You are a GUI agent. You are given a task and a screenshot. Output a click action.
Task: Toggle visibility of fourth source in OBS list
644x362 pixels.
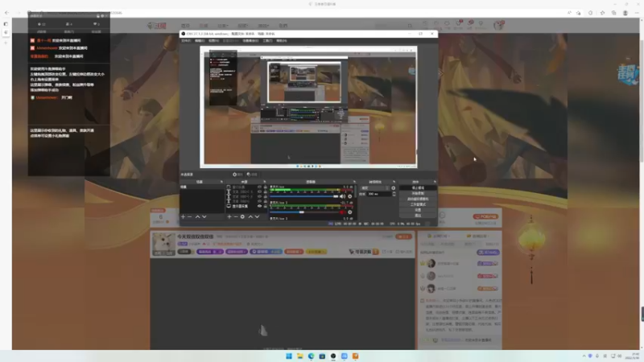[259, 201]
